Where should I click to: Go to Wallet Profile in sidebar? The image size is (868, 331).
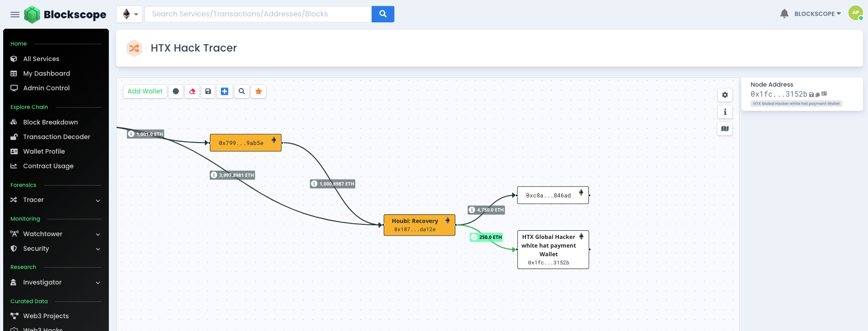[x=44, y=151]
